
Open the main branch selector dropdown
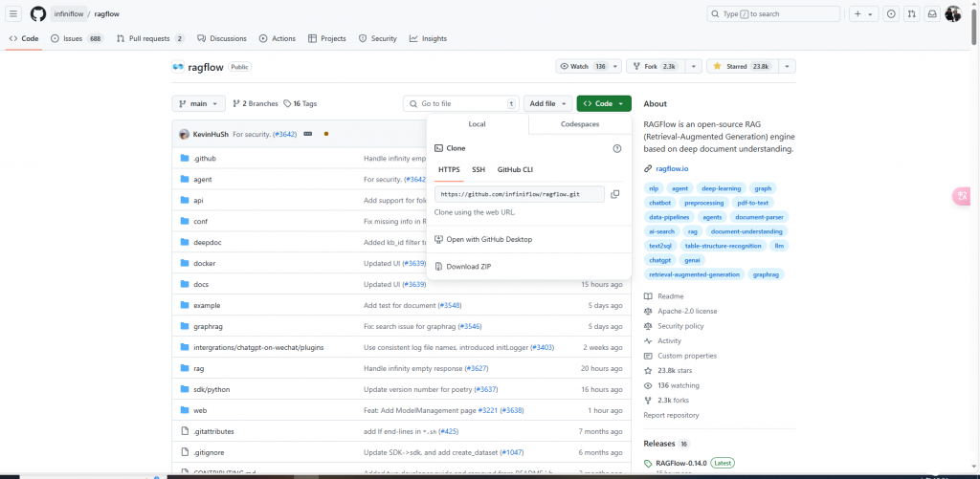pos(199,103)
